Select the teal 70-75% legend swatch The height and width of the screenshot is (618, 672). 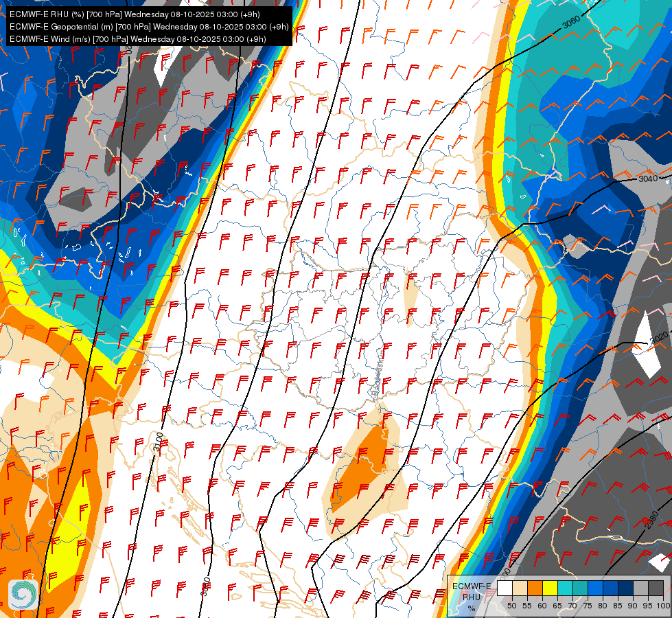580,588
